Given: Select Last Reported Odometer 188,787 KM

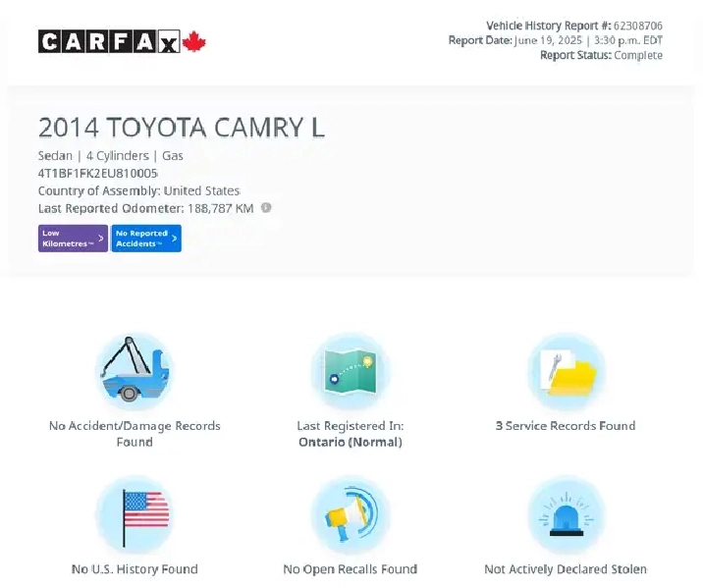Looking at the screenshot, I should click(x=146, y=208).
